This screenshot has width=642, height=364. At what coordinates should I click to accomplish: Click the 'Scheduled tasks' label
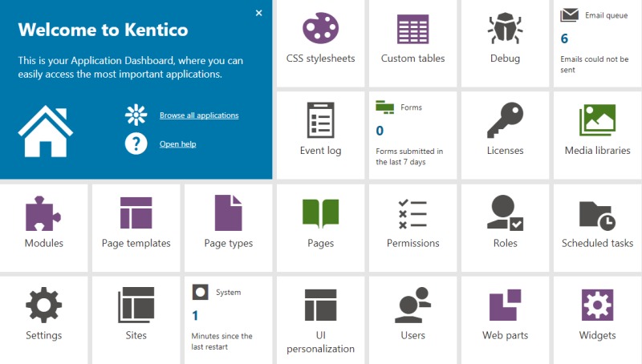(x=597, y=244)
